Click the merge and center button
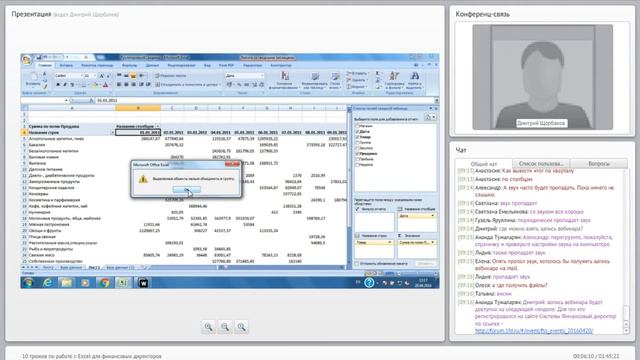 (x=187, y=84)
